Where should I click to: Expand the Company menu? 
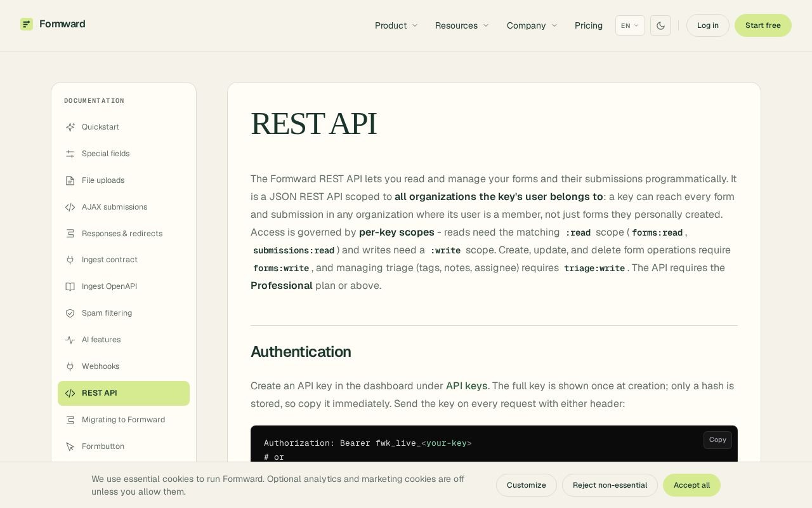click(x=532, y=25)
